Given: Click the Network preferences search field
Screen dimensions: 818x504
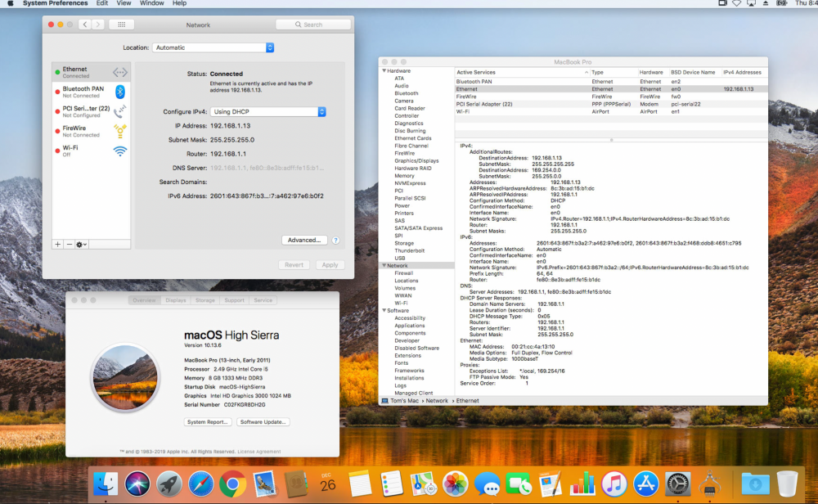Looking at the screenshot, I should 313,25.
